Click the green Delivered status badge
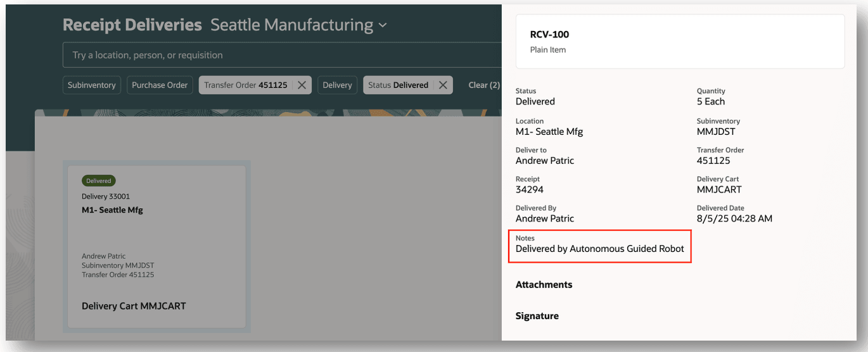This screenshot has height=352, width=868. tap(99, 181)
